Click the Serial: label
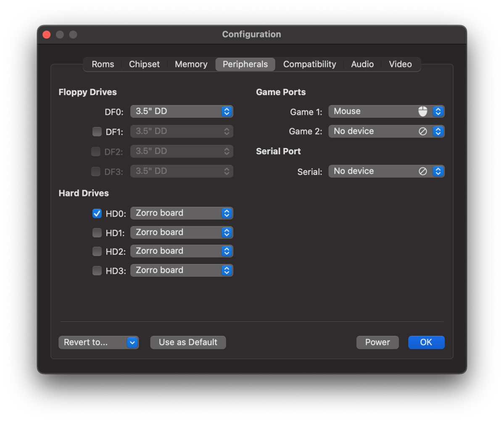This screenshot has height=423, width=504. [x=309, y=172]
